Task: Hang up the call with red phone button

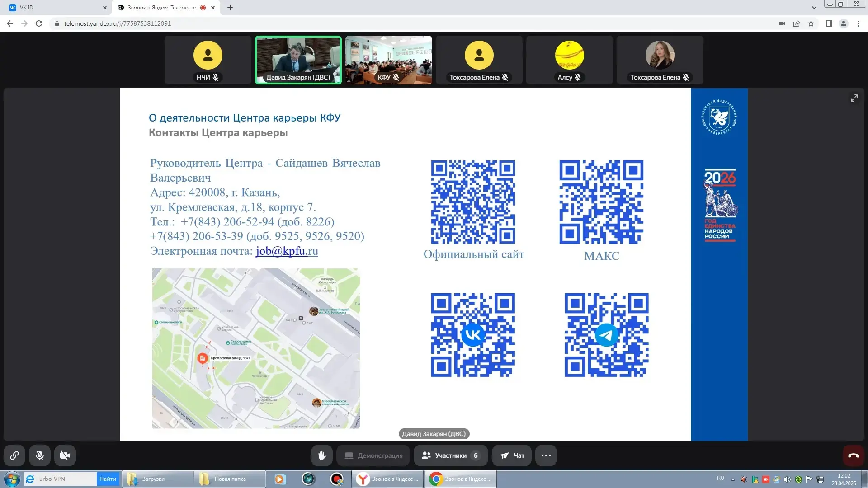Action: [854, 455]
